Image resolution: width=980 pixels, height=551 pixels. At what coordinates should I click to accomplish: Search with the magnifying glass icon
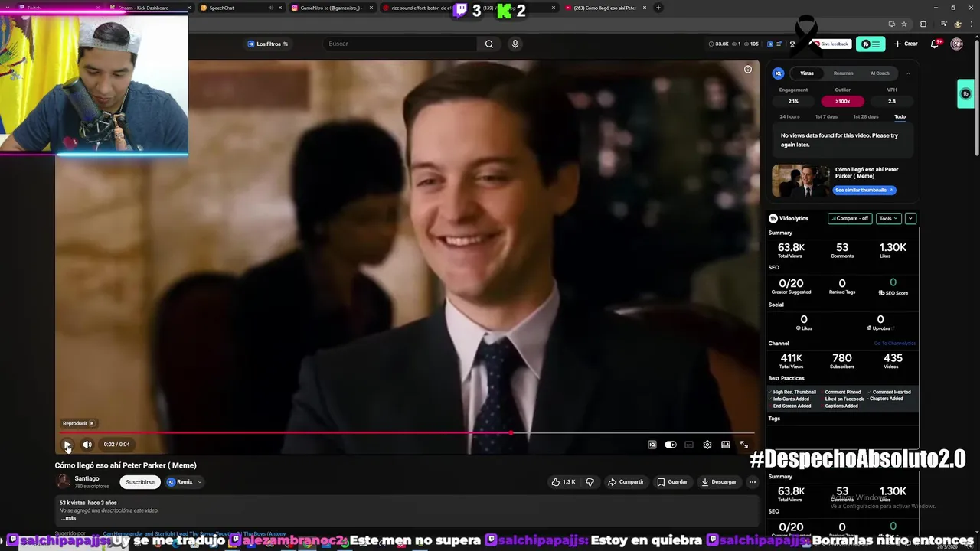pyautogui.click(x=489, y=44)
